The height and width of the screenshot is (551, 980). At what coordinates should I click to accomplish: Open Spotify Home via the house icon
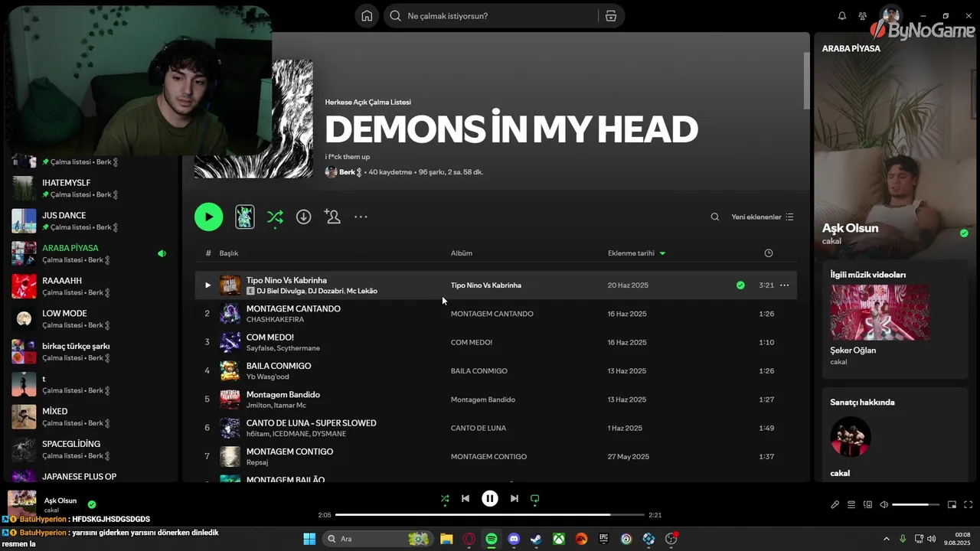coord(367,16)
